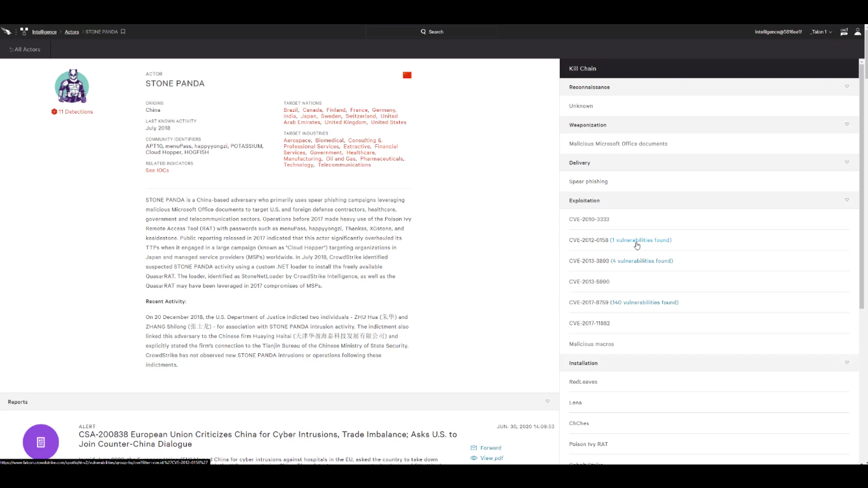Collapse the Reports section
The height and width of the screenshot is (488, 868).
(x=547, y=402)
